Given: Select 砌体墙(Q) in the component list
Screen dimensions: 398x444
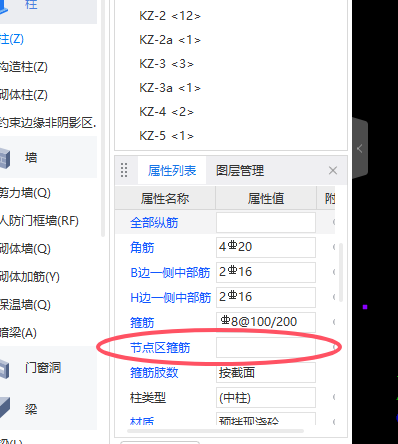Looking at the screenshot, I should click(x=25, y=249).
